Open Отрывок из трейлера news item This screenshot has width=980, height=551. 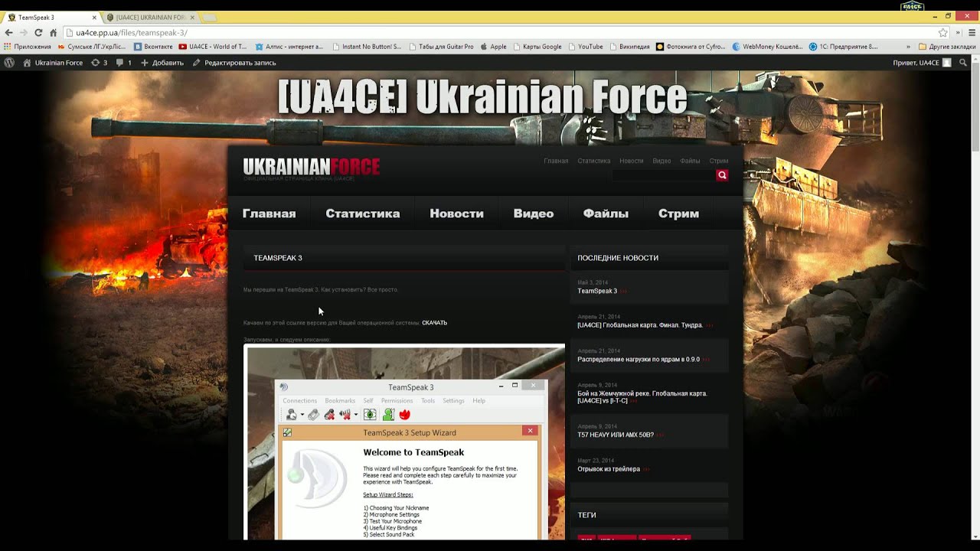609,469
